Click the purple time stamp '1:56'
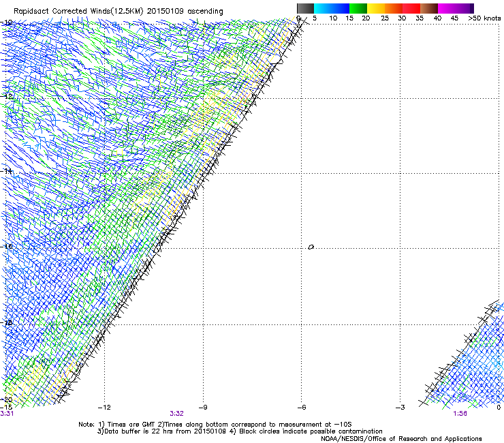The image size is (504, 443). (460, 414)
